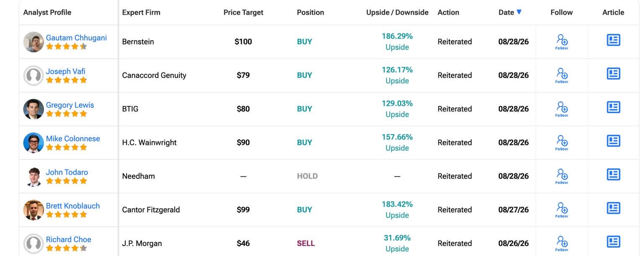Open Joseph Vafi's article icon
This screenshot has width=644, height=256.
coord(613,74)
